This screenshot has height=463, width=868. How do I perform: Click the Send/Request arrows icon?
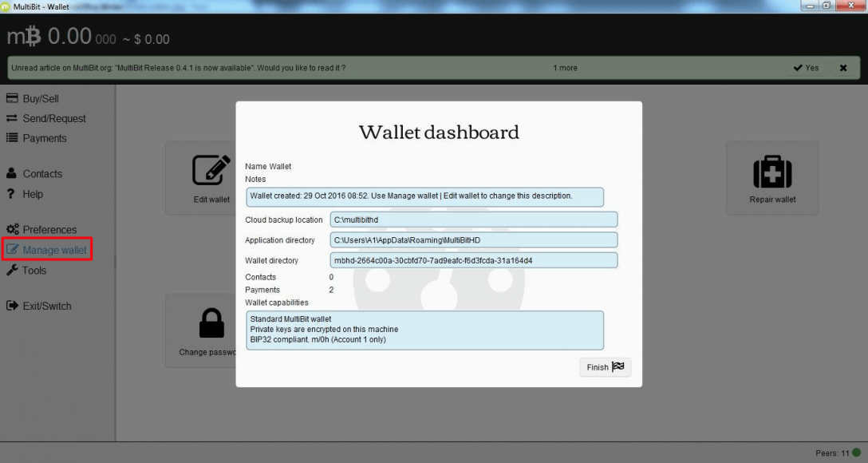11,118
